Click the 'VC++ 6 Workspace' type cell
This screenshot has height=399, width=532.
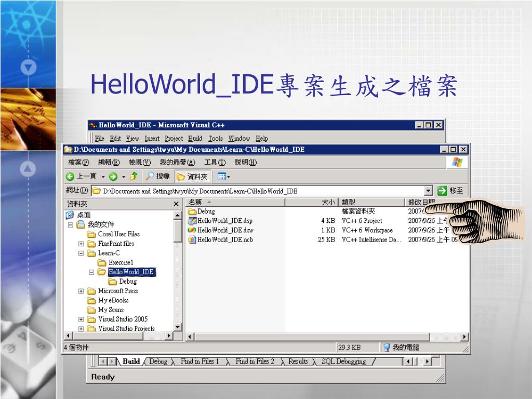tap(367, 230)
